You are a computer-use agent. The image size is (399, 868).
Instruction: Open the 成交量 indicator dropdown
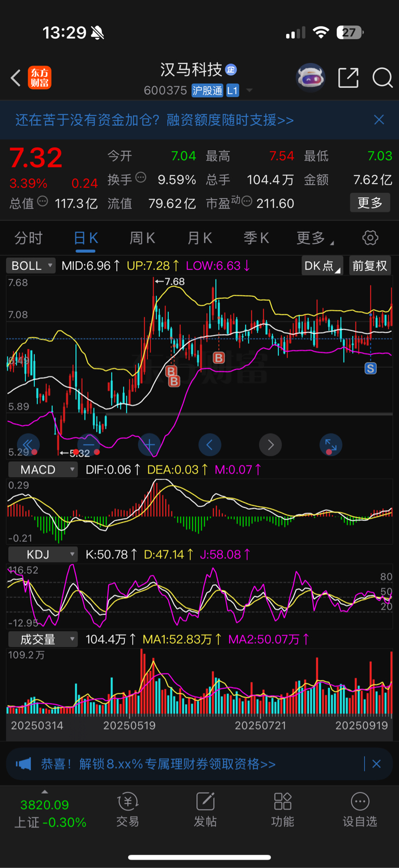[43, 639]
